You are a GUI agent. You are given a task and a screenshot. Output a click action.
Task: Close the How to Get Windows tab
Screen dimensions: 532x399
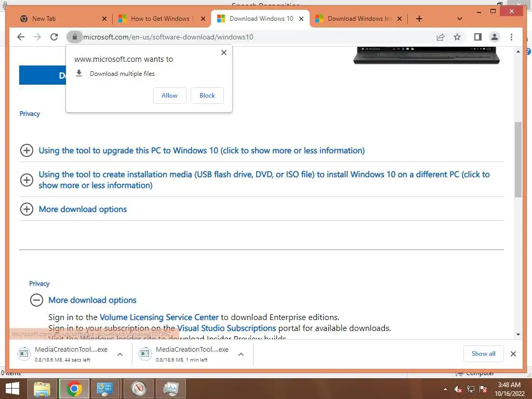click(x=203, y=19)
